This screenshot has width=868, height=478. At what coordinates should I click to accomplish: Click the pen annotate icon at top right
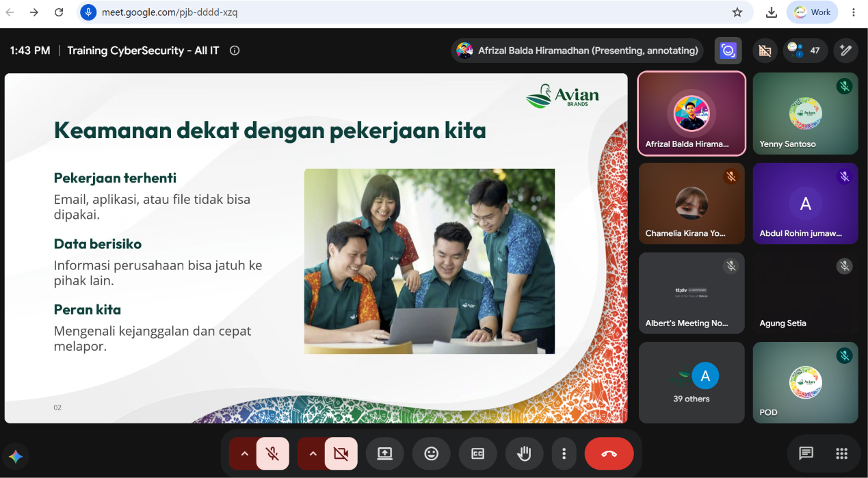point(845,50)
